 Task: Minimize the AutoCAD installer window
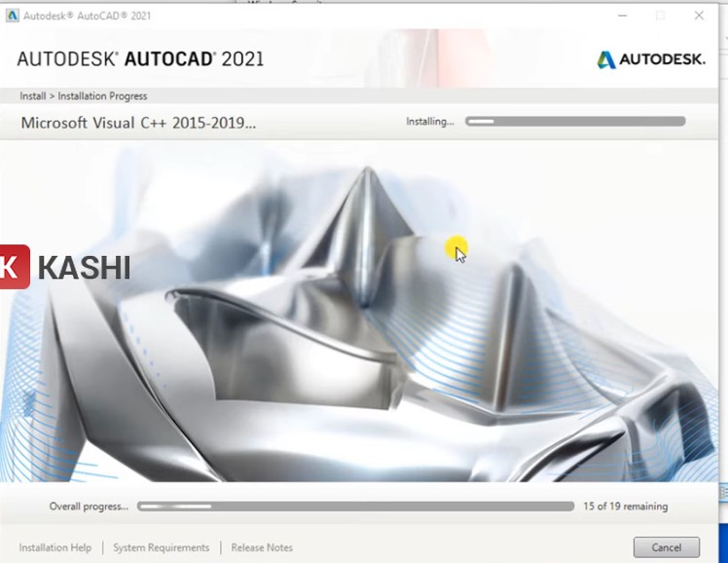(620, 16)
